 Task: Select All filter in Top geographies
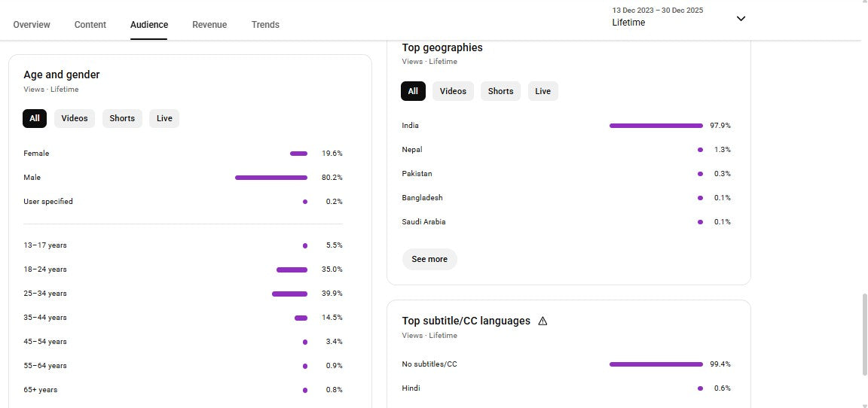413,91
